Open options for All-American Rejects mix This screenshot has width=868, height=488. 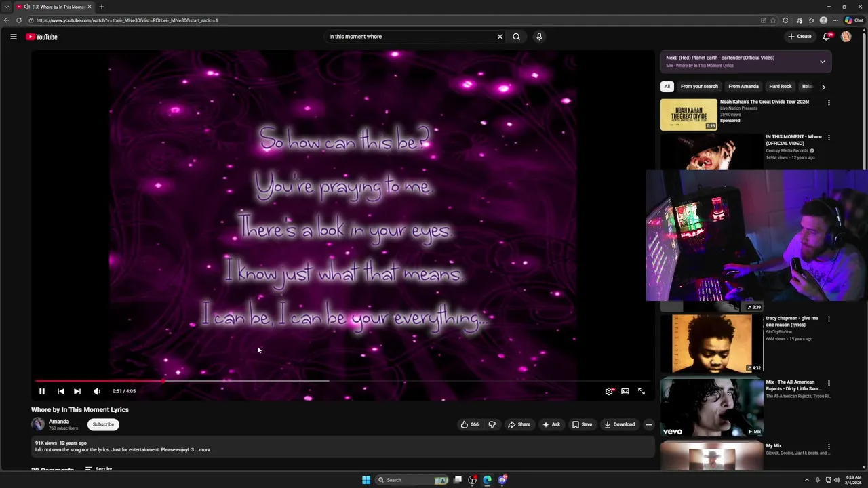(829, 383)
